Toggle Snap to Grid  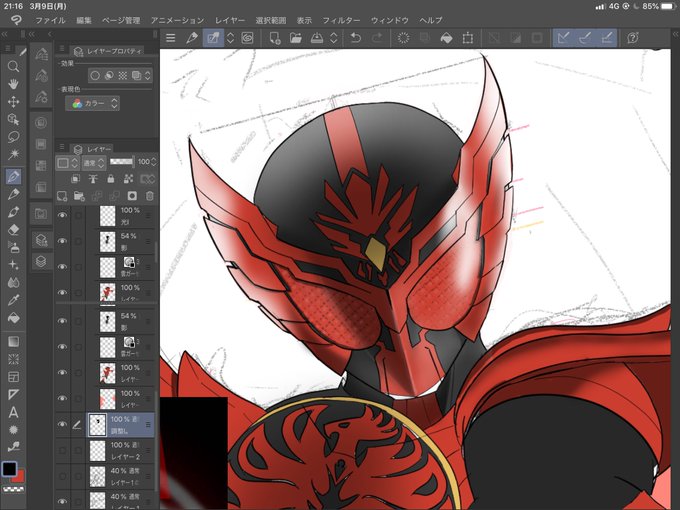coord(607,38)
